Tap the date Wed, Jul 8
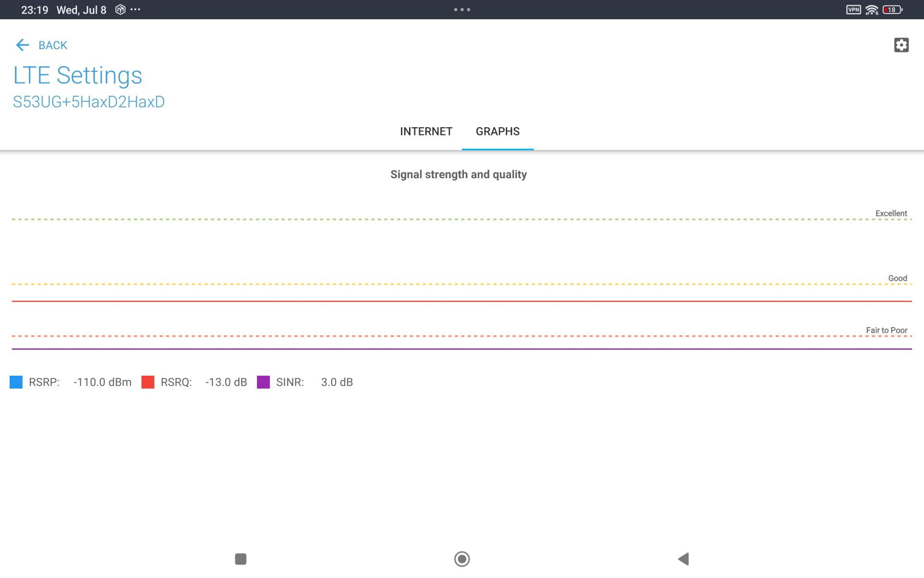 81,10
